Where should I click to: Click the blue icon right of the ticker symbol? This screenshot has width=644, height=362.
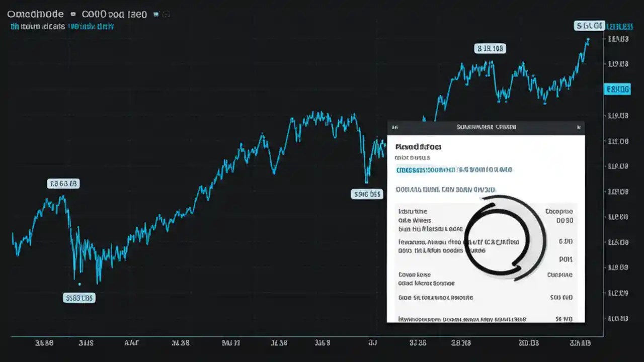pos(156,14)
